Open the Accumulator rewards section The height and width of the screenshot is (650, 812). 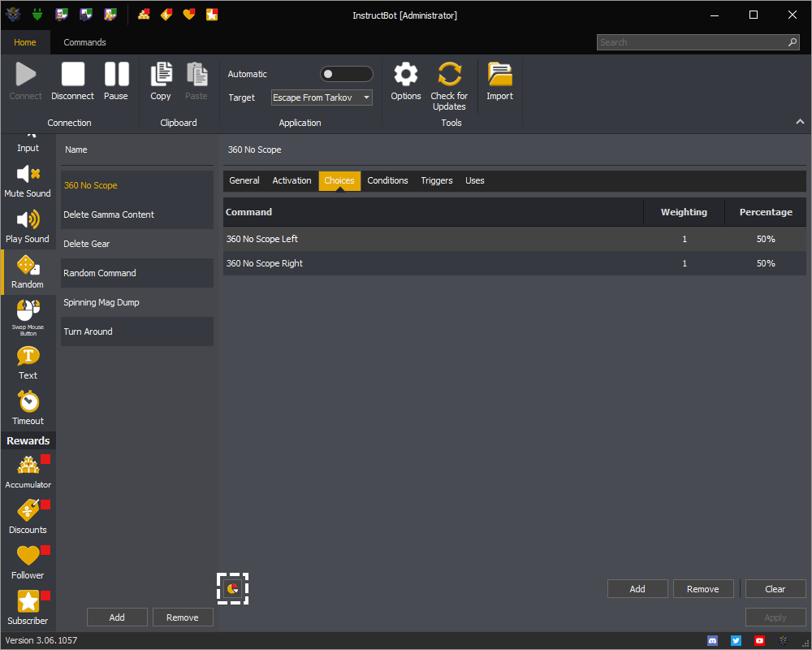[28, 472]
